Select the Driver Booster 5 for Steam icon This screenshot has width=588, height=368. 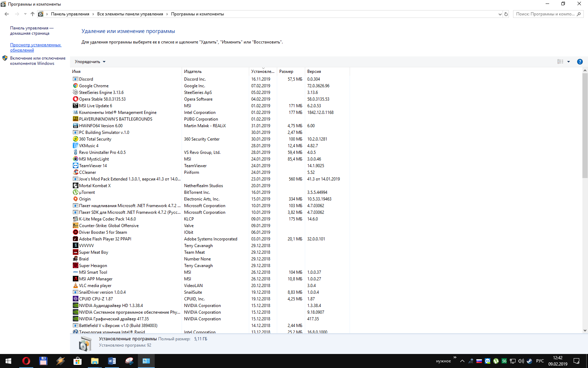[75, 232]
